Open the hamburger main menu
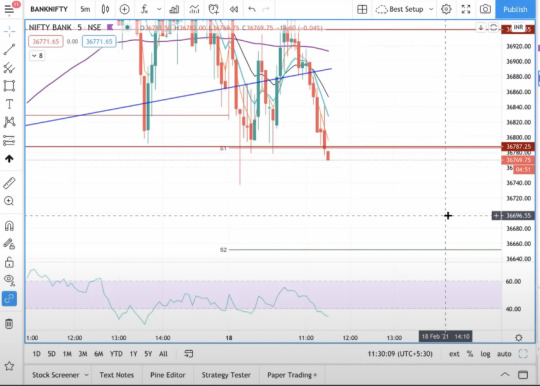 pos(9,9)
